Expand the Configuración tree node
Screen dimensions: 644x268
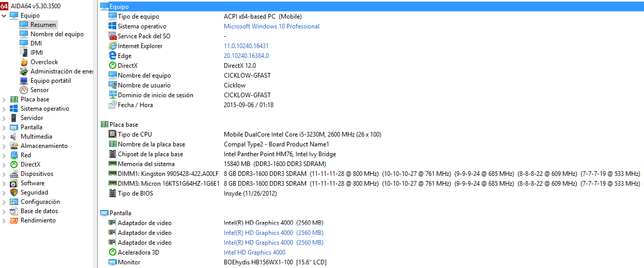[4, 202]
